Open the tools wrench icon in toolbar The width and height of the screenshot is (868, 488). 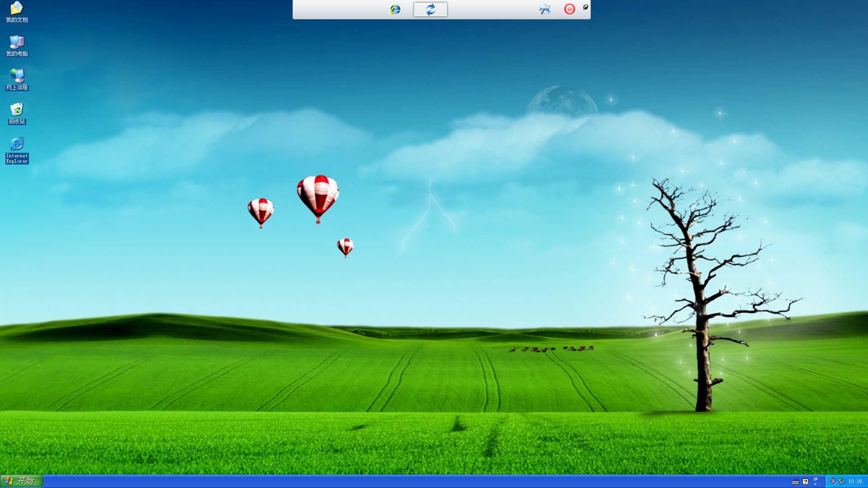(545, 9)
